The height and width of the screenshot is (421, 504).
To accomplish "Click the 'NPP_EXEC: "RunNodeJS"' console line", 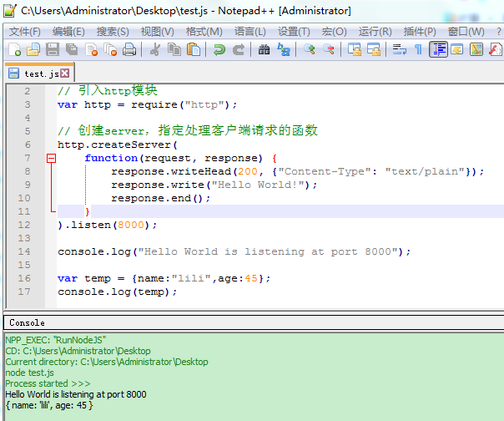I will click(x=56, y=340).
